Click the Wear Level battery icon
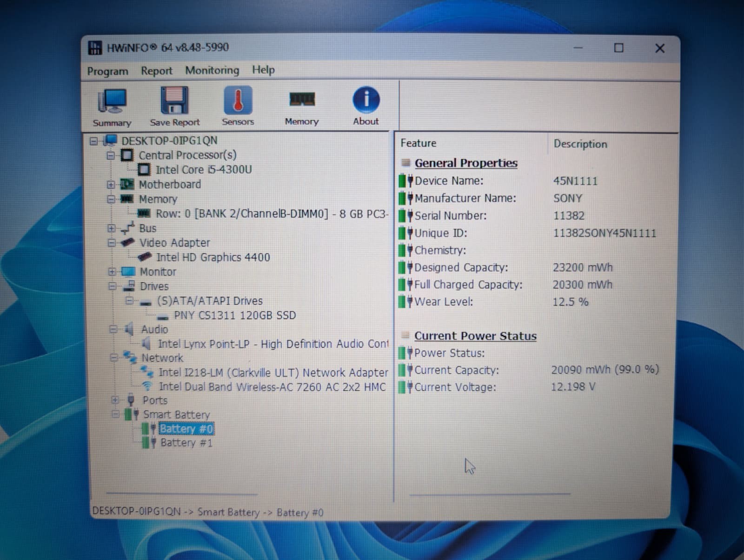This screenshot has height=560, width=744. [x=405, y=301]
